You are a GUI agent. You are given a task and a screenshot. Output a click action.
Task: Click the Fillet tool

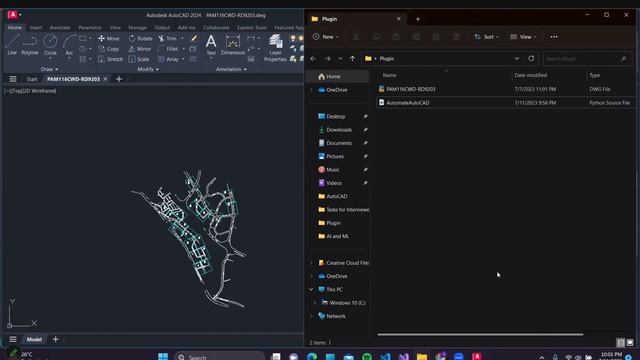168,49
